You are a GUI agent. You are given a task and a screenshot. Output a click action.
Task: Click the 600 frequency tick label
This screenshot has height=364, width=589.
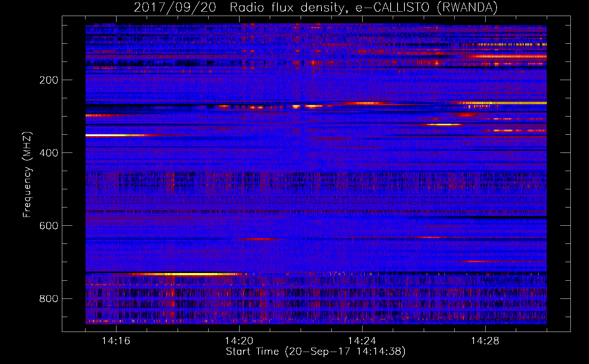[48, 226]
